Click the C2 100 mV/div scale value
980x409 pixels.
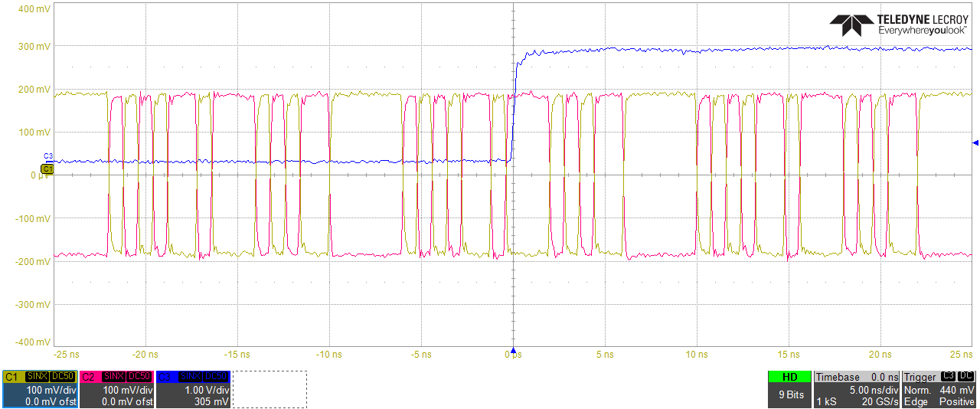pyautogui.click(x=128, y=390)
